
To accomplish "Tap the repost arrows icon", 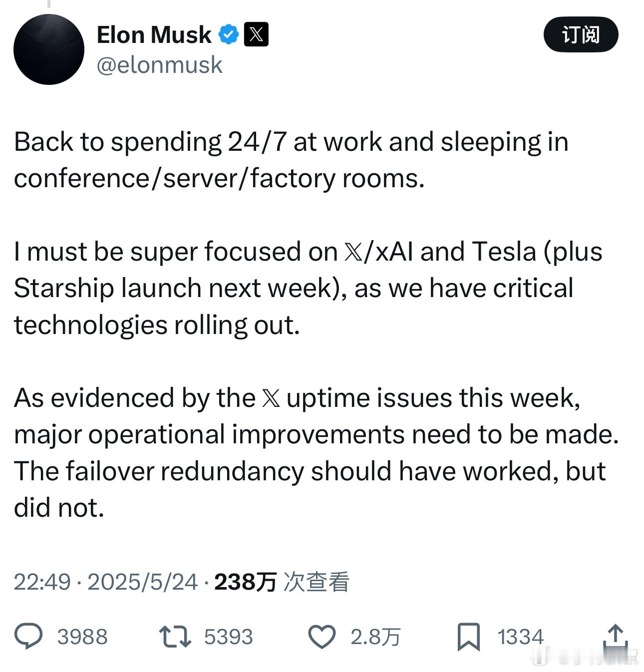I will [x=175, y=637].
